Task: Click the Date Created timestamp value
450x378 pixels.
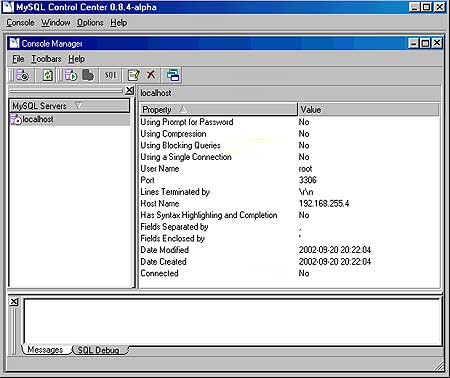Action: tap(335, 262)
